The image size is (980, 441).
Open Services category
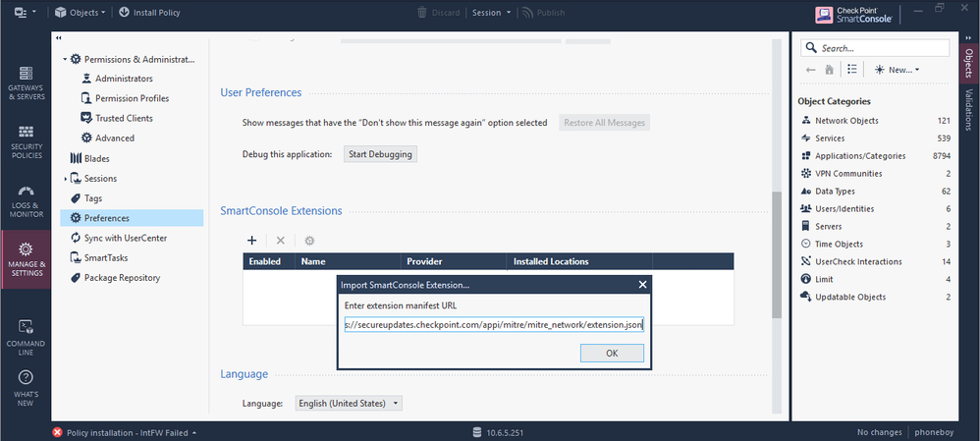tap(875, 138)
